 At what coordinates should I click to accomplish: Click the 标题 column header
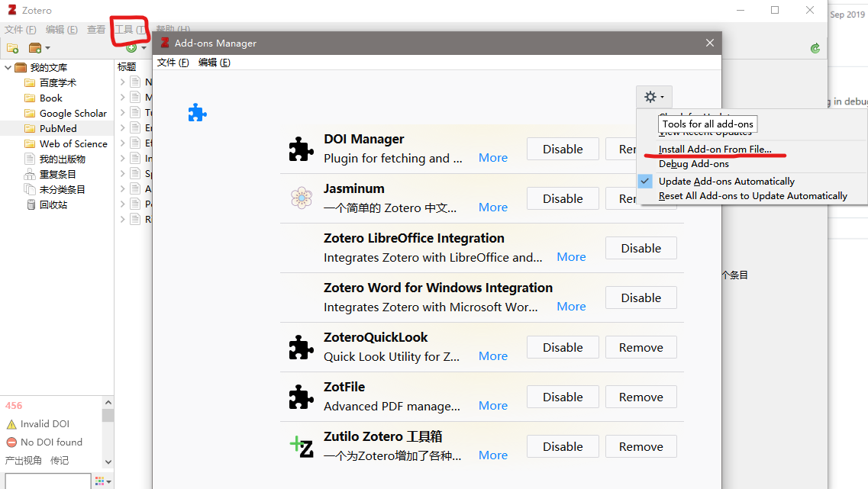(x=127, y=67)
